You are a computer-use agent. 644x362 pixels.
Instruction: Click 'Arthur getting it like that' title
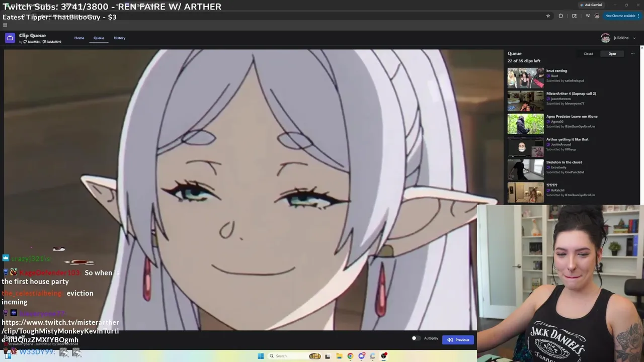click(567, 139)
